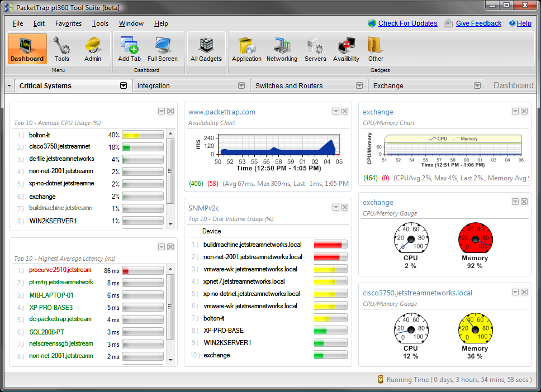Switch to the Integration tab
The height and width of the screenshot is (392, 541).
tap(191, 86)
